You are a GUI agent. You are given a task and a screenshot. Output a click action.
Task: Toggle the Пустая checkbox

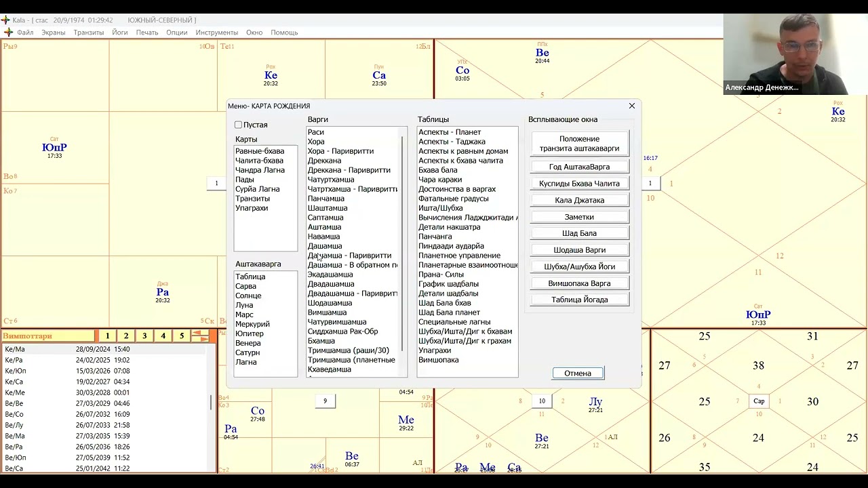(x=238, y=125)
